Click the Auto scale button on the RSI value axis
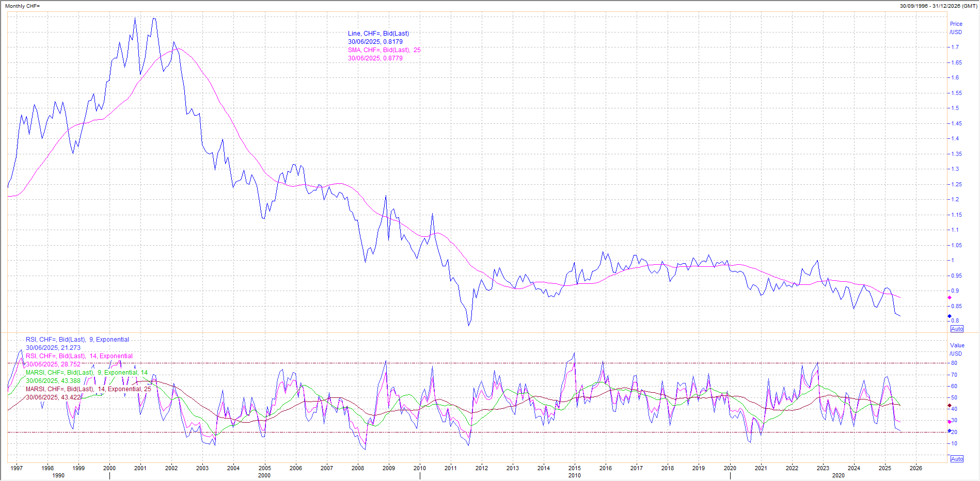 click(x=957, y=459)
